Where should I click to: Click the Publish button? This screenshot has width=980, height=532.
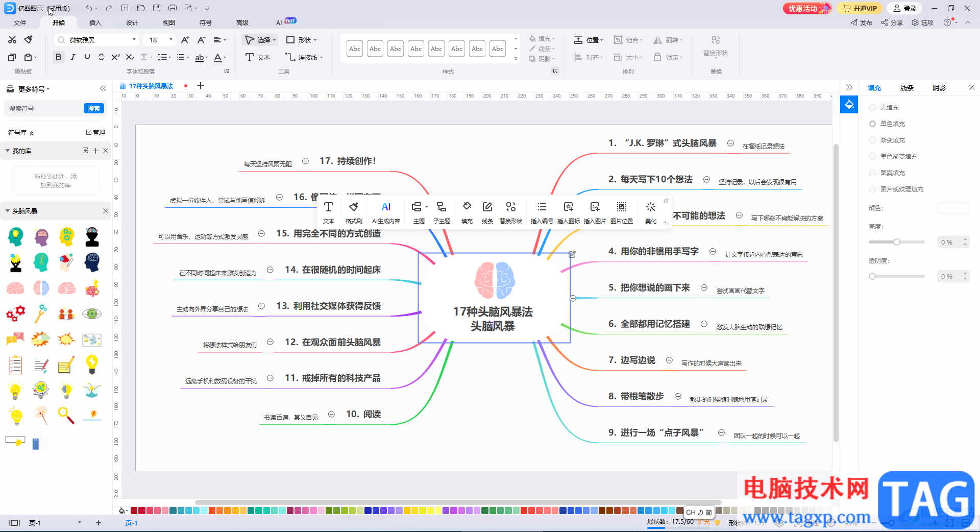pos(862,22)
